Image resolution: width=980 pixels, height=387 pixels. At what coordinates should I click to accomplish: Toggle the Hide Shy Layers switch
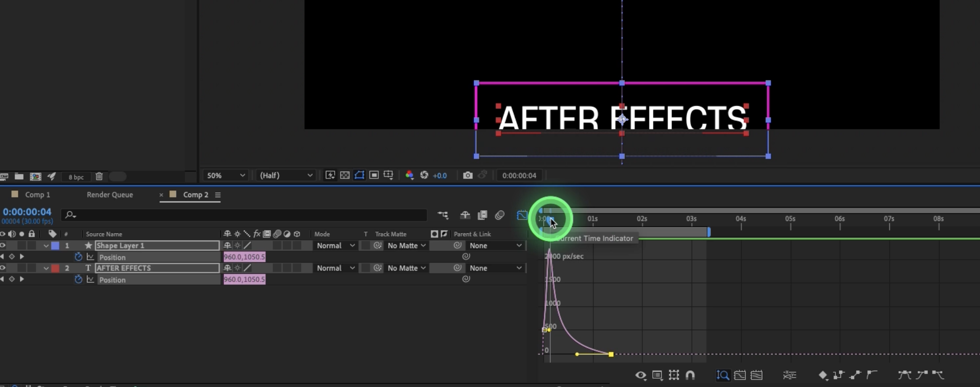[465, 215]
